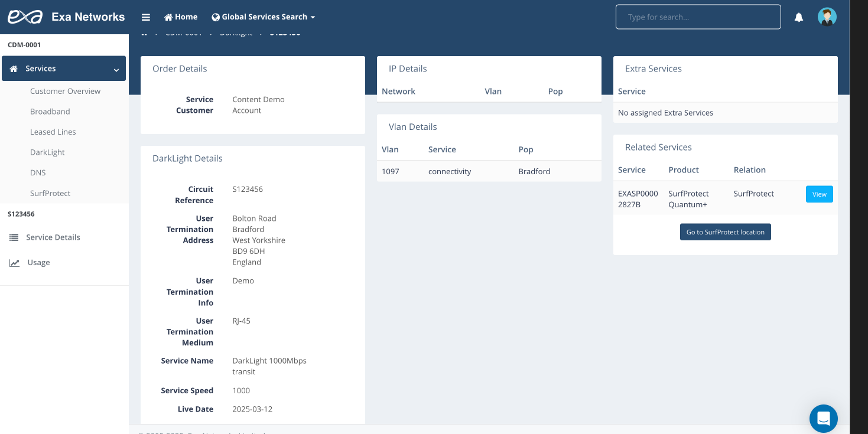868x434 pixels.
Task: Toggle the hamburger sidebar menu icon
Action: pyautogui.click(x=146, y=17)
